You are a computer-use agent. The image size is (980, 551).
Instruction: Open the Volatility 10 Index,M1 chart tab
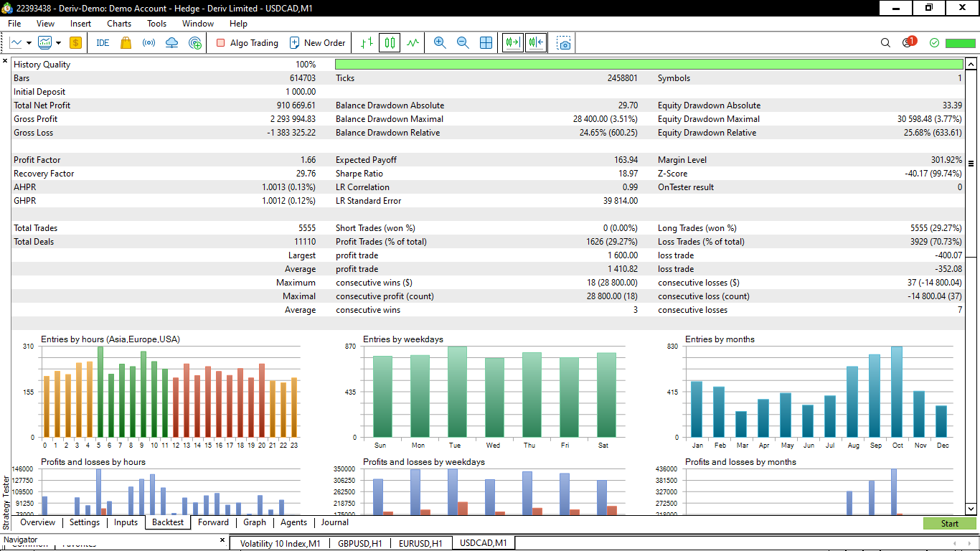[281, 543]
